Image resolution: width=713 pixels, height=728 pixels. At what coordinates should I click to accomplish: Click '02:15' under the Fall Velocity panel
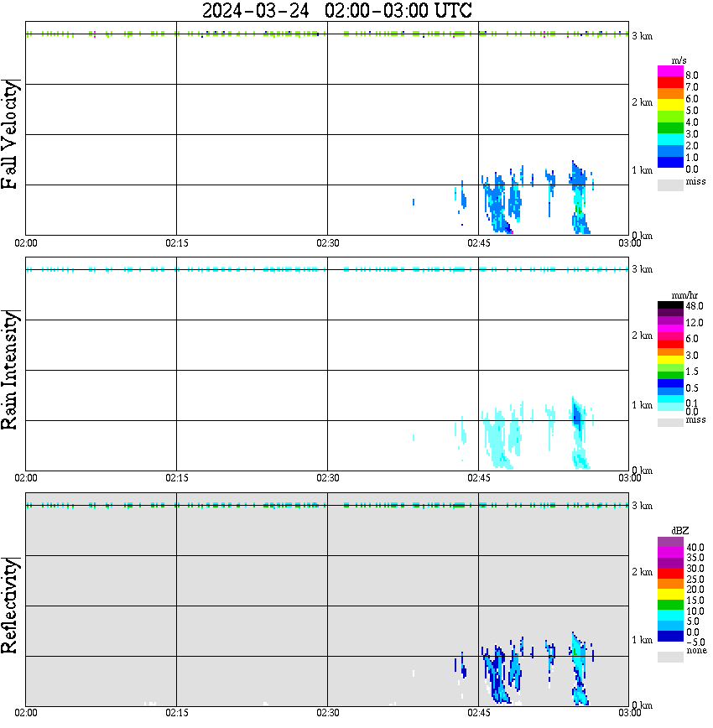(177, 243)
